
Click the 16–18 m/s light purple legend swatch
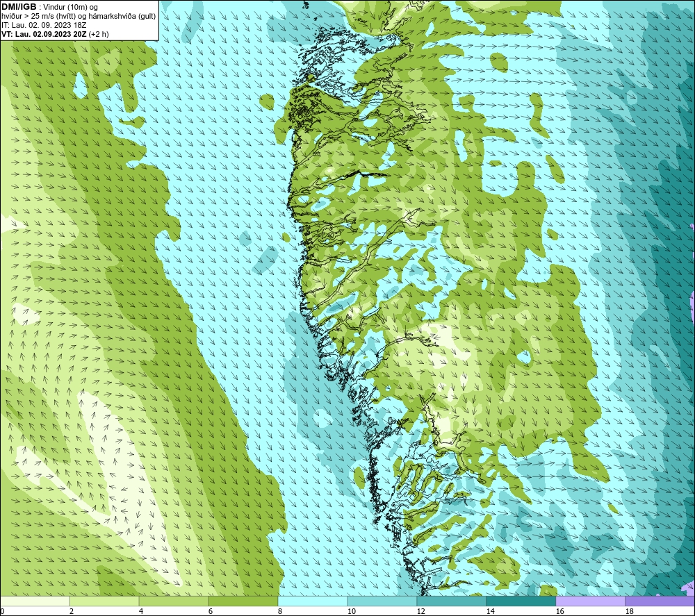tap(591, 601)
